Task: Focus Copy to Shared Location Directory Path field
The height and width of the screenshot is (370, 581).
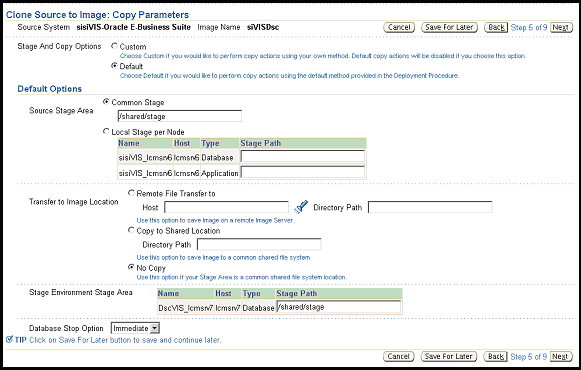Action: tap(259, 244)
